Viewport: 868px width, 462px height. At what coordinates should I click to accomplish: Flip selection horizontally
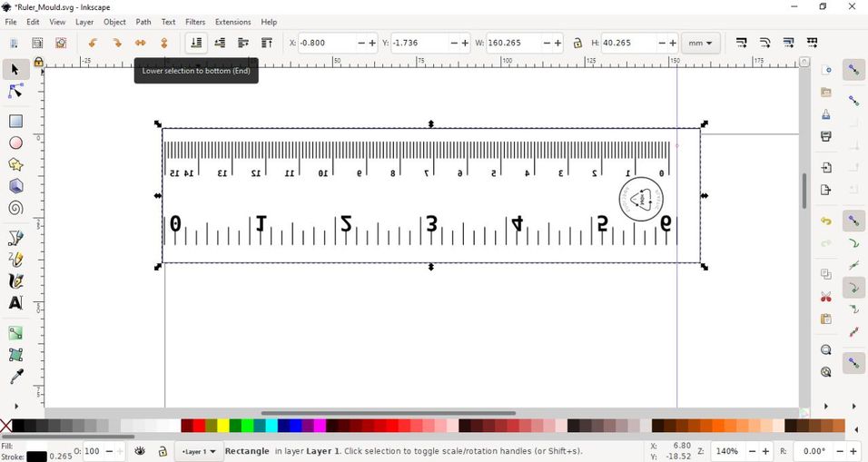tap(141, 43)
